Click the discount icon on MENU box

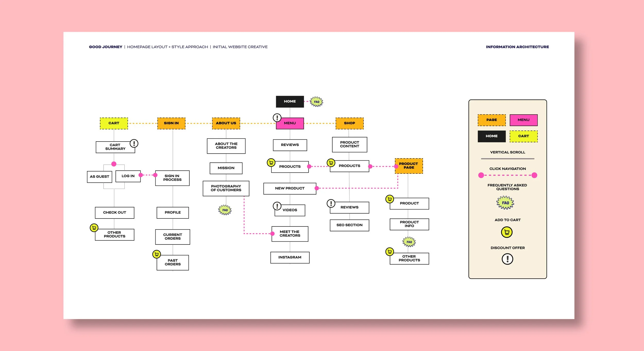tap(277, 118)
